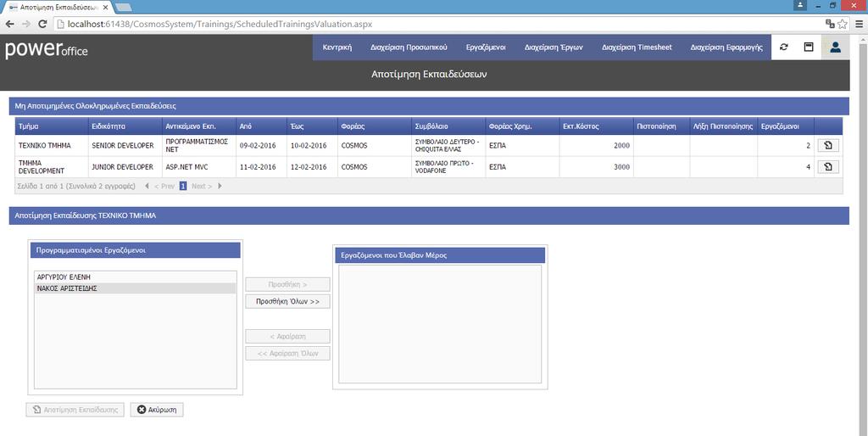The width and height of the screenshot is (868, 436).
Task: Open the Chrome menu hamburger icon
Action: click(x=860, y=24)
